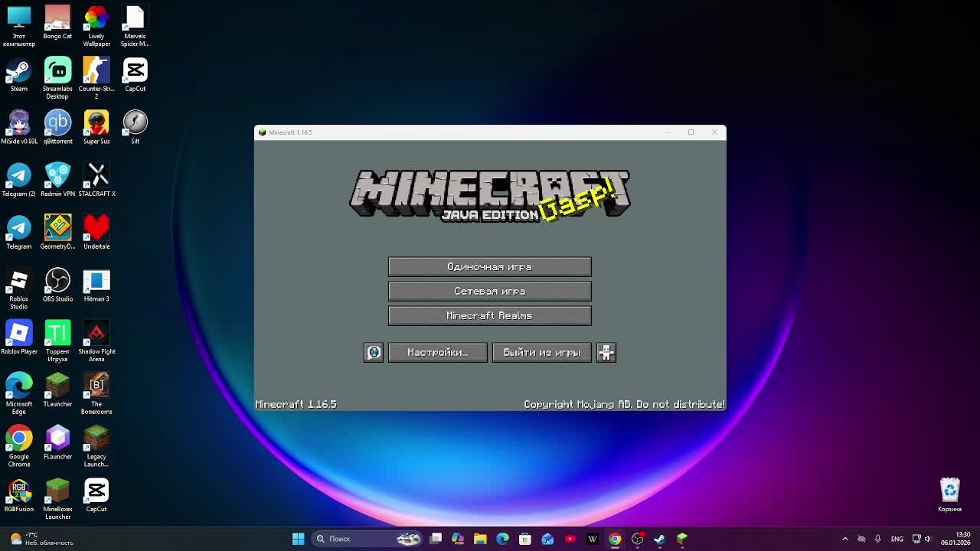The image size is (980, 551).
Task: Open Minecraft language selection globe button
Action: click(374, 352)
